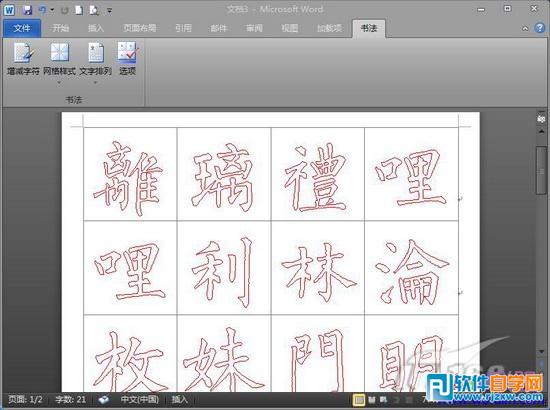Switch to the 引用 (References) tab
The height and width of the screenshot is (410, 550).
183,28
